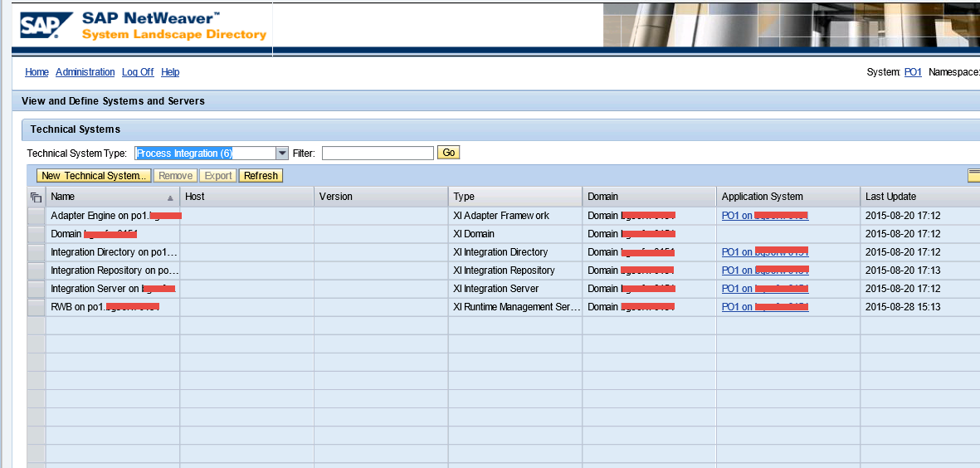Click the select-all rows icon in table header
The image size is (980, 468).
(37, 197)
